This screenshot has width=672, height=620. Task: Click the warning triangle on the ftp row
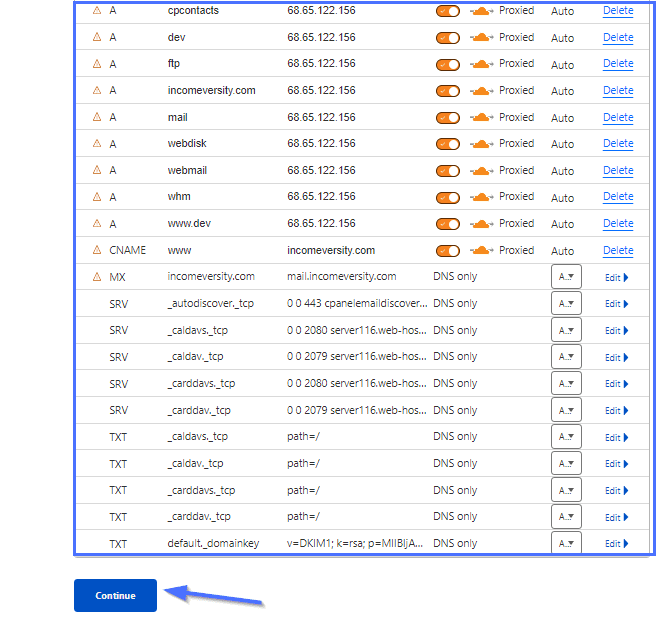pos(97,64)
